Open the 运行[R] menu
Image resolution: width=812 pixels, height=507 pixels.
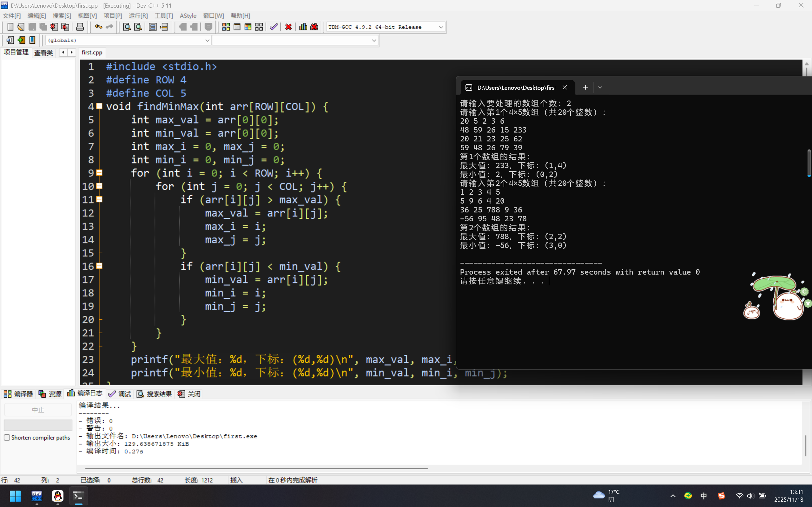pos(138,16)
